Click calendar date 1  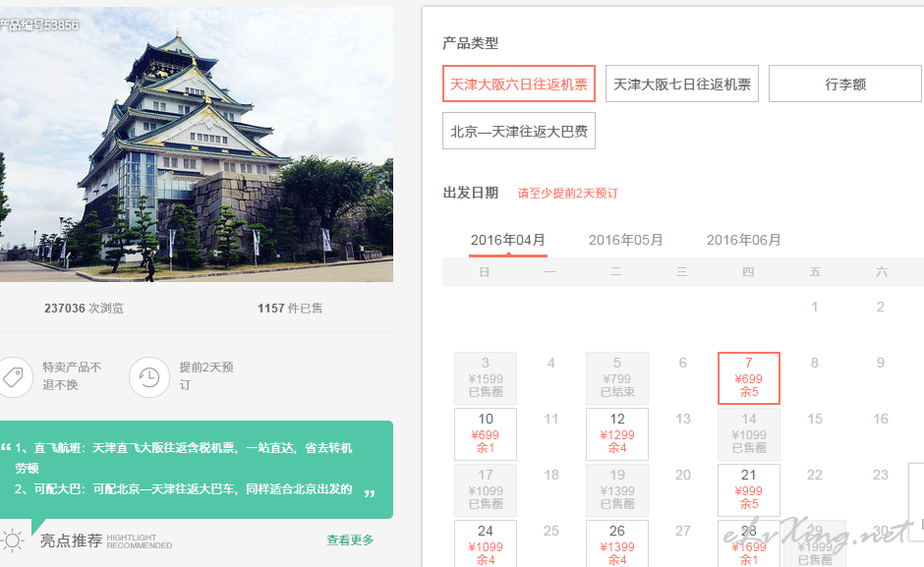(814, 307)
